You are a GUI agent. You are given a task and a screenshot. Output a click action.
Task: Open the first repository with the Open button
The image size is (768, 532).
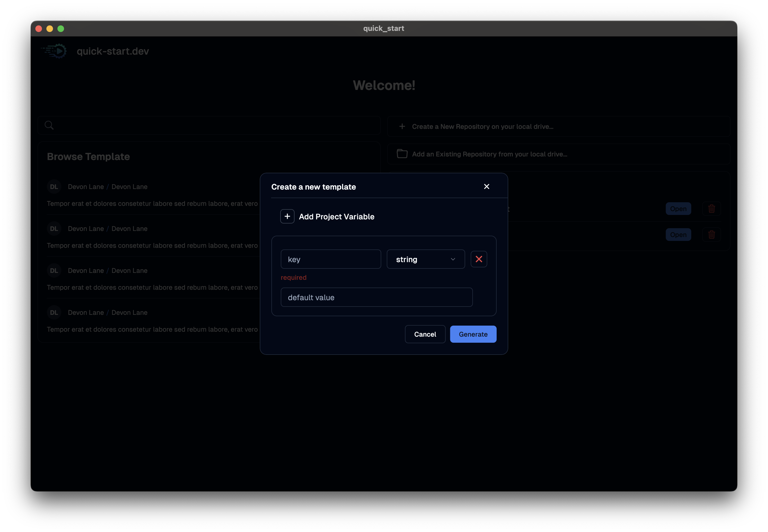(679, 208)
